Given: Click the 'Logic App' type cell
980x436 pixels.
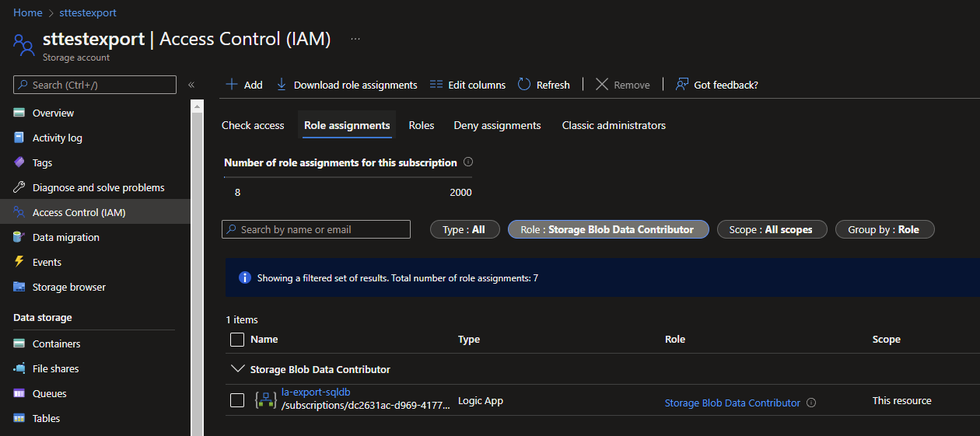Looking at the screenshot, I should [481, 400].
